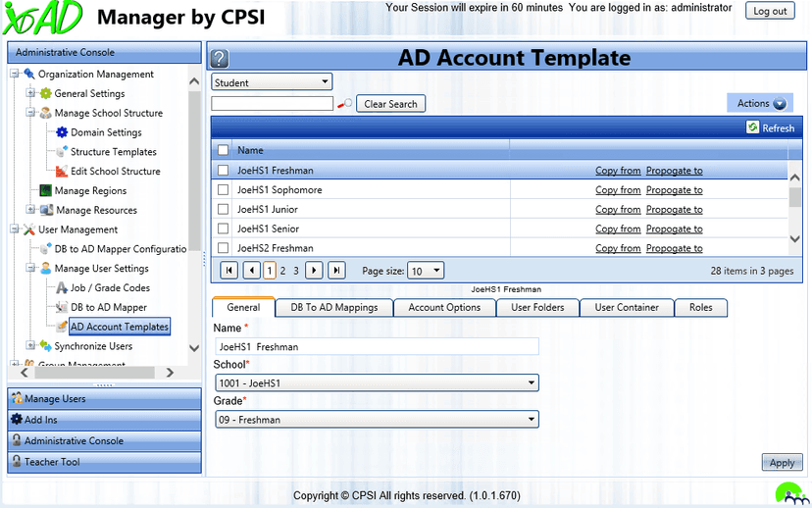Open the School dropdown showing 1001 - JoeHS1
The width and height of the screenshot is (812, 508).
pos(377,383)
